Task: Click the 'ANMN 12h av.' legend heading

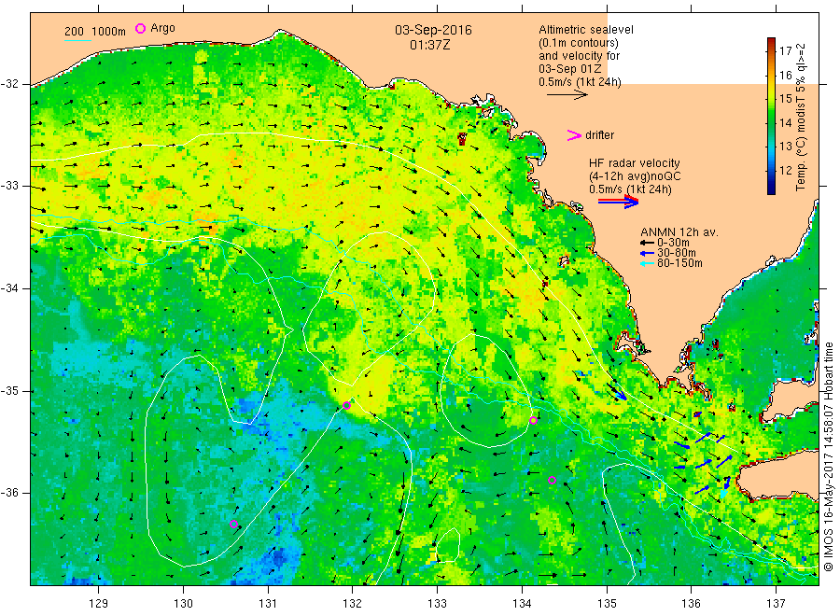Action: tap(679, 232)
